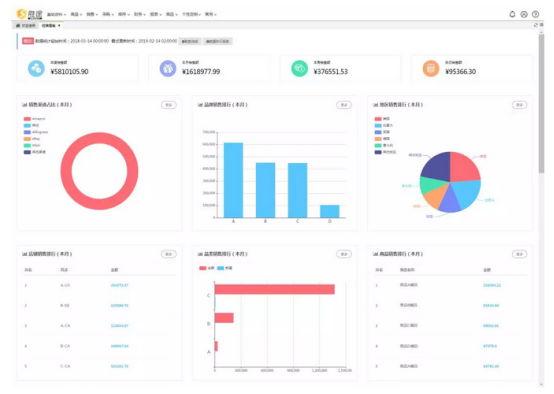Image resolution: width=554 pixels, height=394 pixels.
Task: Click the vertical scrollbar on right edge
Action: (x=541, y=103)
